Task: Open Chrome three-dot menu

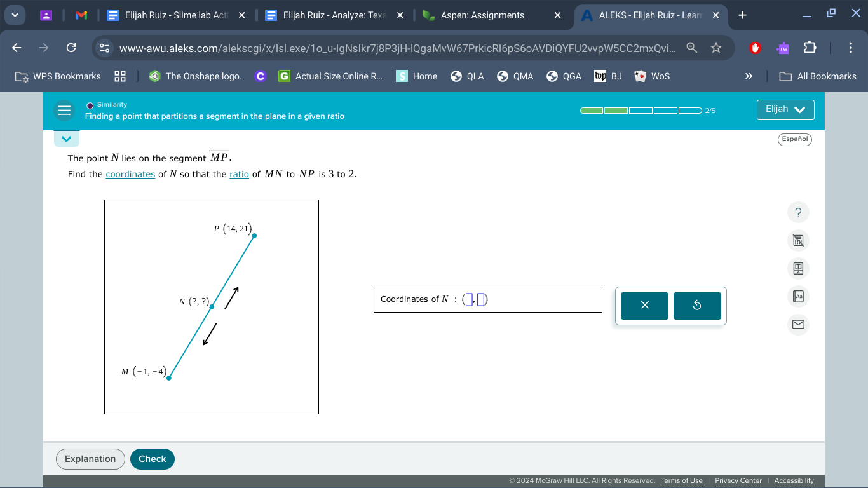Action: click(851, 48)
